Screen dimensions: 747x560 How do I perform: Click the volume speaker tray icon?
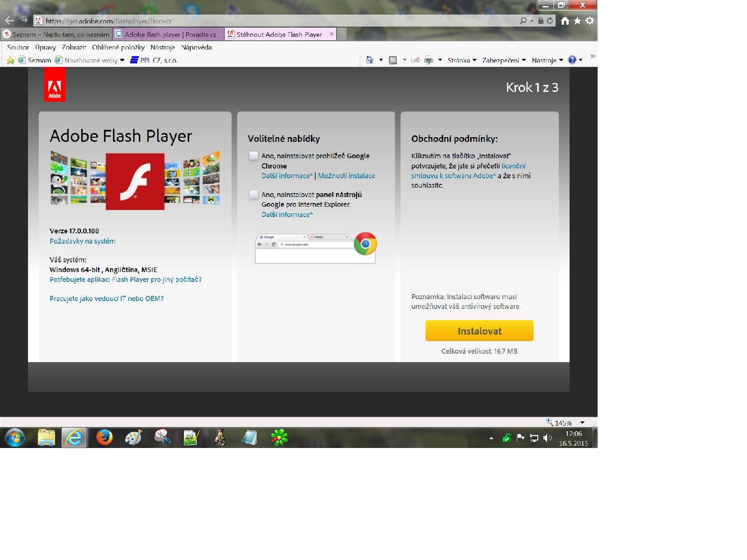click(548, 438)
